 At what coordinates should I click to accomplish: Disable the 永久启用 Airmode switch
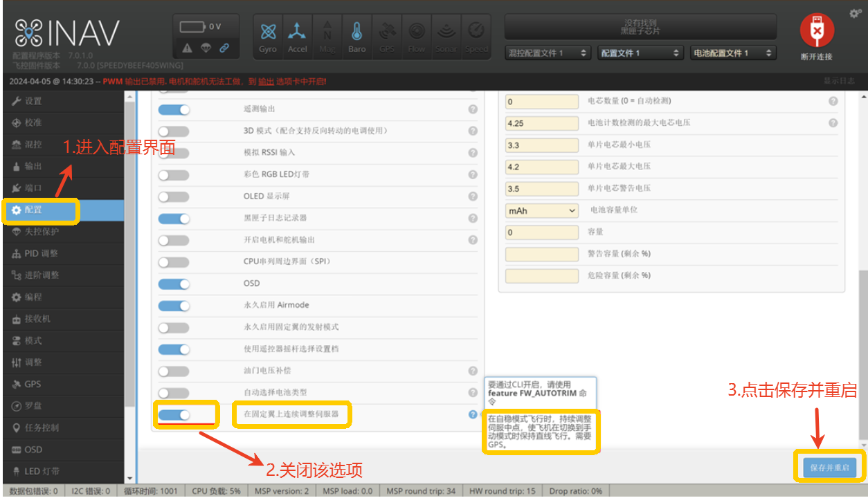click(174, 306)
